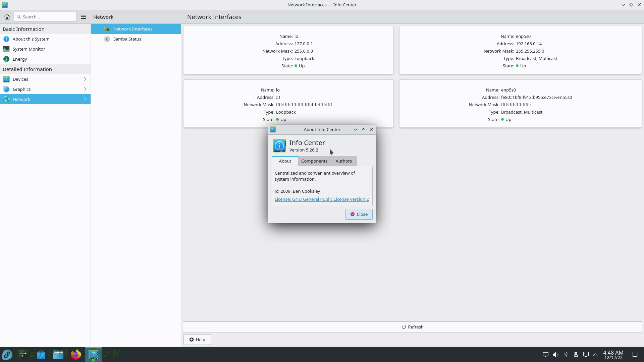The width and height of the screenshot is (644, 362).
Task: Click the Devices category icon
Action: [6, 79]
